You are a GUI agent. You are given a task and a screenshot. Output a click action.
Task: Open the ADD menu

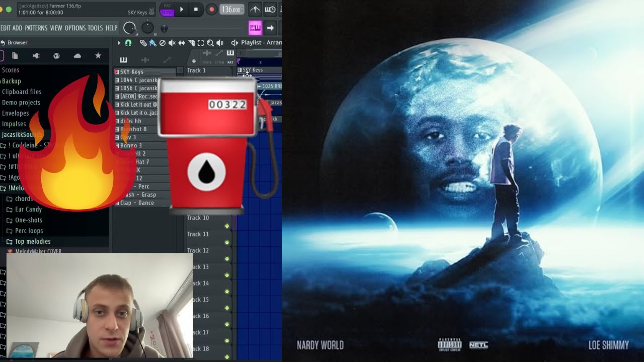point(18,28)
